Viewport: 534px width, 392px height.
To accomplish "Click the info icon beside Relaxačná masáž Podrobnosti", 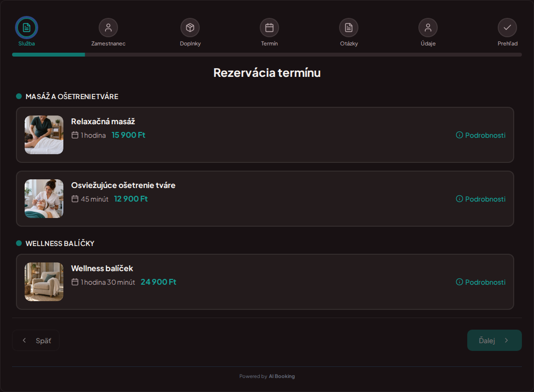I will [x=460, y=135].
